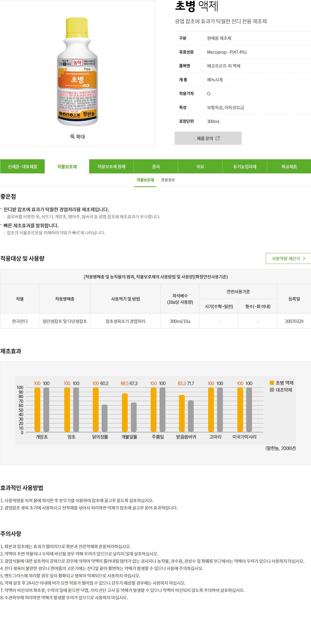Click the orange bar for 벋음씀바귀

[x=182, y=413]
